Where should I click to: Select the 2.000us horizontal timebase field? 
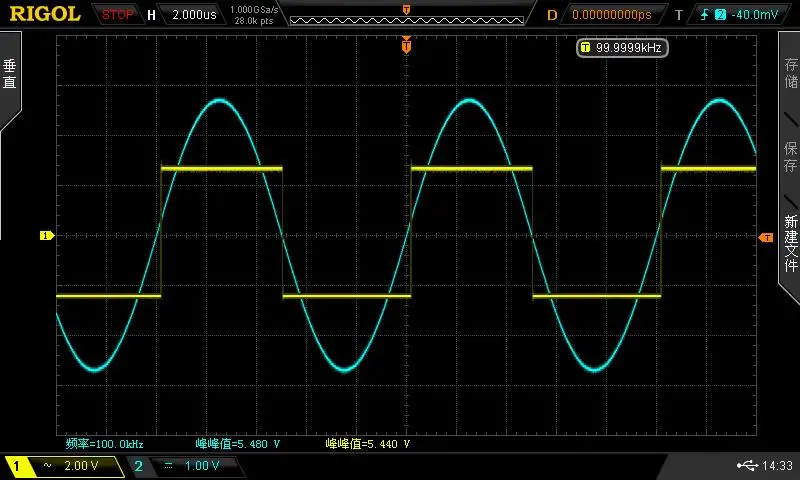point(194,14)
